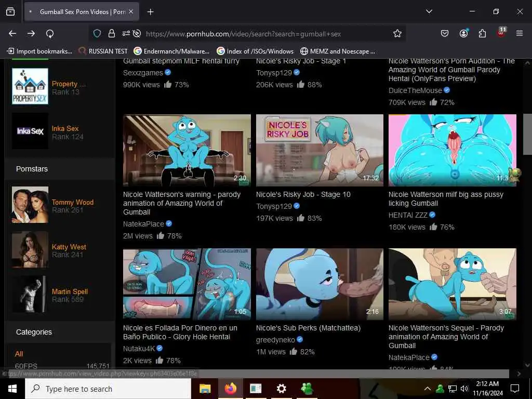Open Tommy Wood profile link
Screen dimensions: 532x399
(73, 202)
